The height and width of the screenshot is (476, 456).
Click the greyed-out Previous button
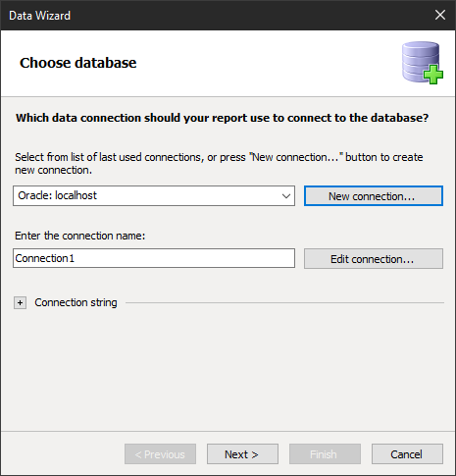pos(160,454)
